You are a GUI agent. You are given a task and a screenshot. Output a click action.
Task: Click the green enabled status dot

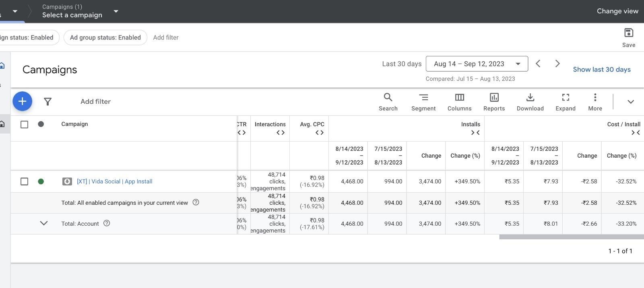coord(41,181)
